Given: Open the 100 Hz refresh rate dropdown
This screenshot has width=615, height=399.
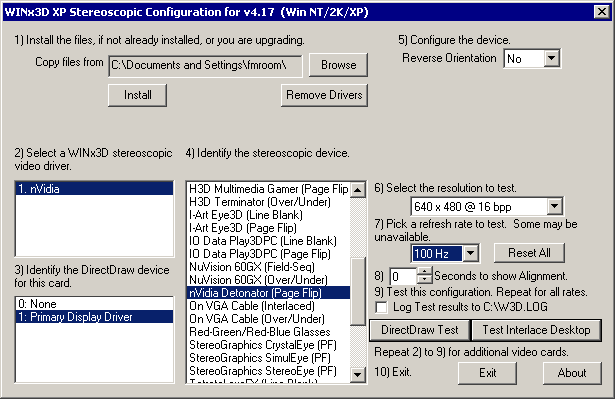Looking at the screenshot, I should pyautogui.click(x=470, y=253).
